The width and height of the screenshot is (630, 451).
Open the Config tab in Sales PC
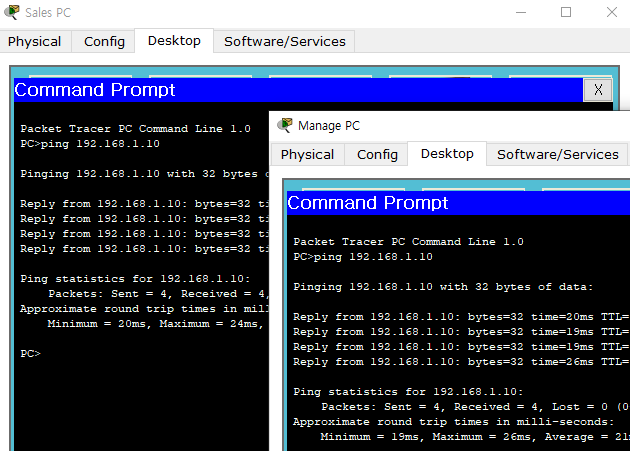pos(104,41)
